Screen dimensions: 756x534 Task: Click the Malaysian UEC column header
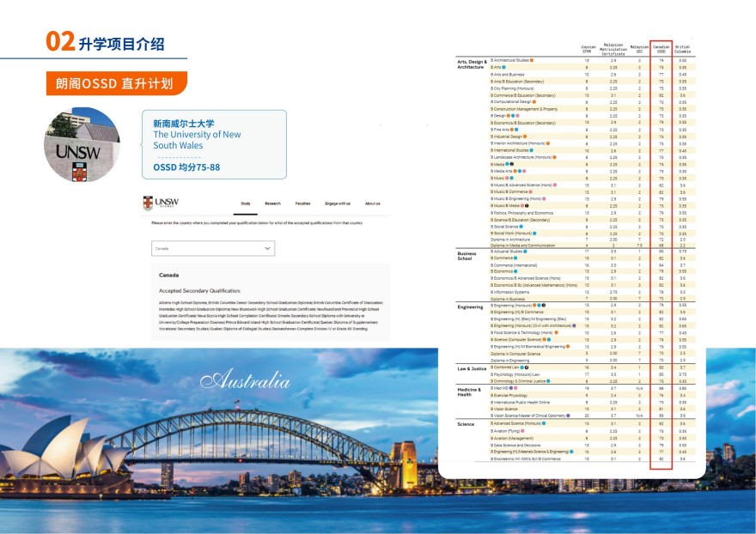coord(639,49)
